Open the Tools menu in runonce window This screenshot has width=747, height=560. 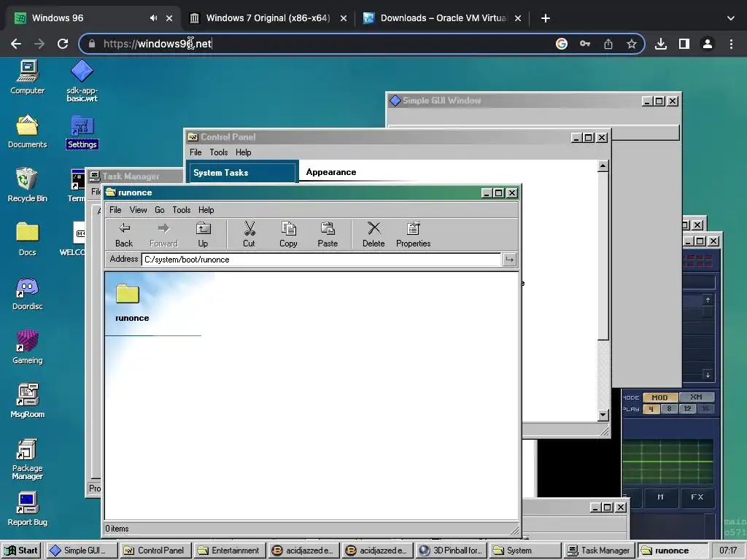[x=182, y=210]
